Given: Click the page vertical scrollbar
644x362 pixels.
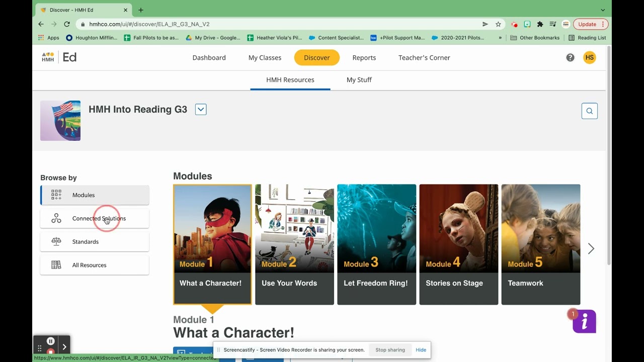Looking at the screenshot, I should tap(609, 155).
